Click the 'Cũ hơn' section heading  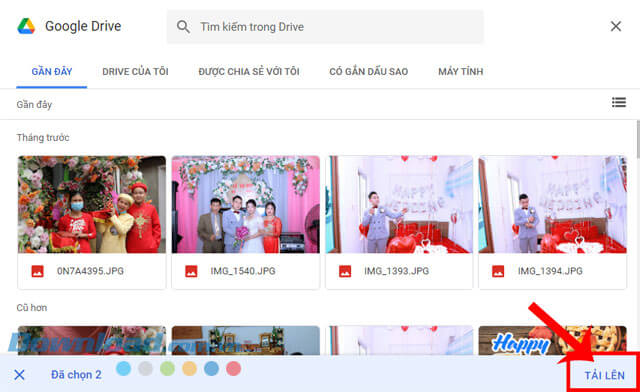click(31, 307)
